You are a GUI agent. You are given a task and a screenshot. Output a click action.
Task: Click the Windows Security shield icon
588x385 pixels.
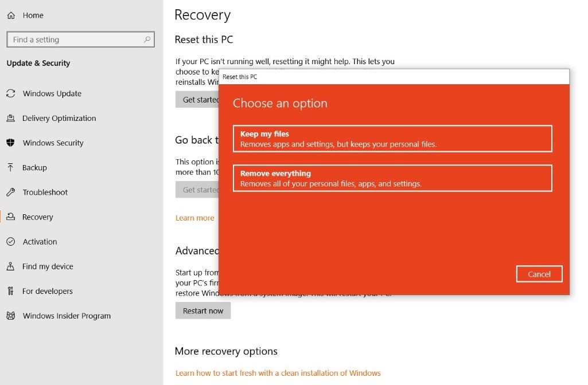tap(10, 143)
